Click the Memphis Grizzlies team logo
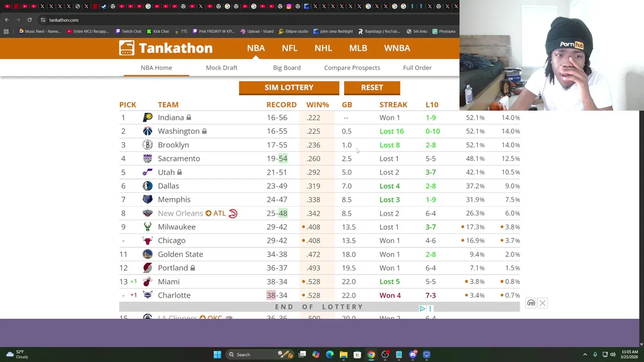 coord(147,200)
